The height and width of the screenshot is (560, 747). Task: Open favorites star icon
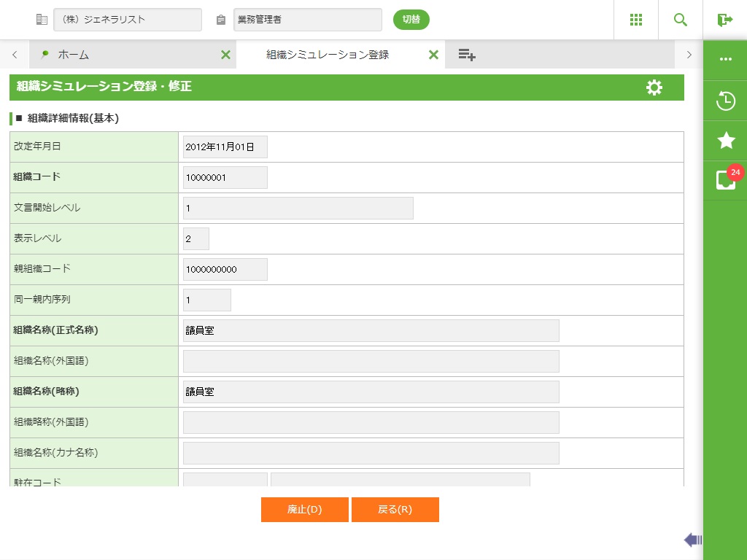pos(725,141)
